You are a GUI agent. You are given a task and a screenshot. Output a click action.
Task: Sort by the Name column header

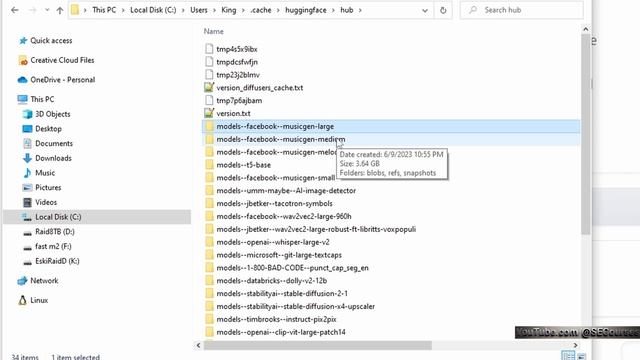click(213, 31)
